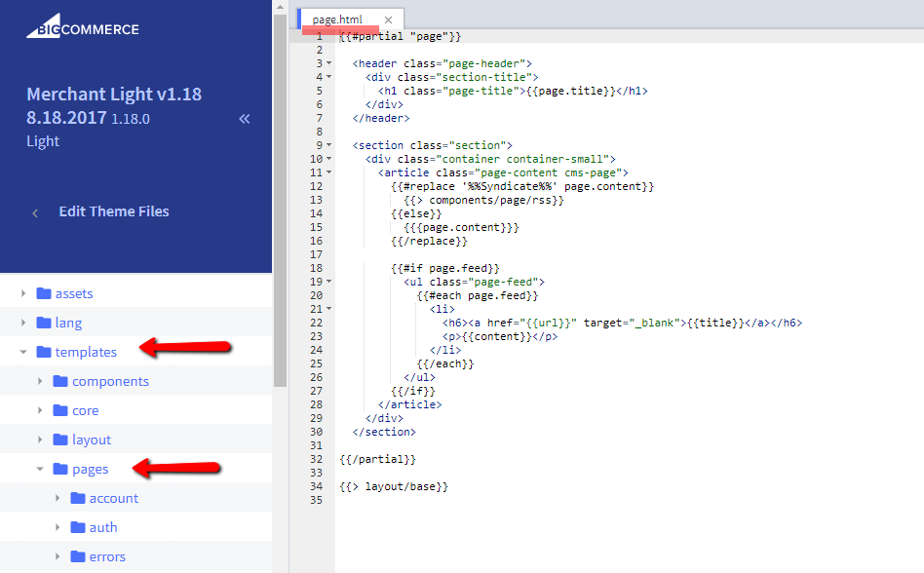Expand the components folder arrow
924x573 pixels.
(x=40, y=381)
